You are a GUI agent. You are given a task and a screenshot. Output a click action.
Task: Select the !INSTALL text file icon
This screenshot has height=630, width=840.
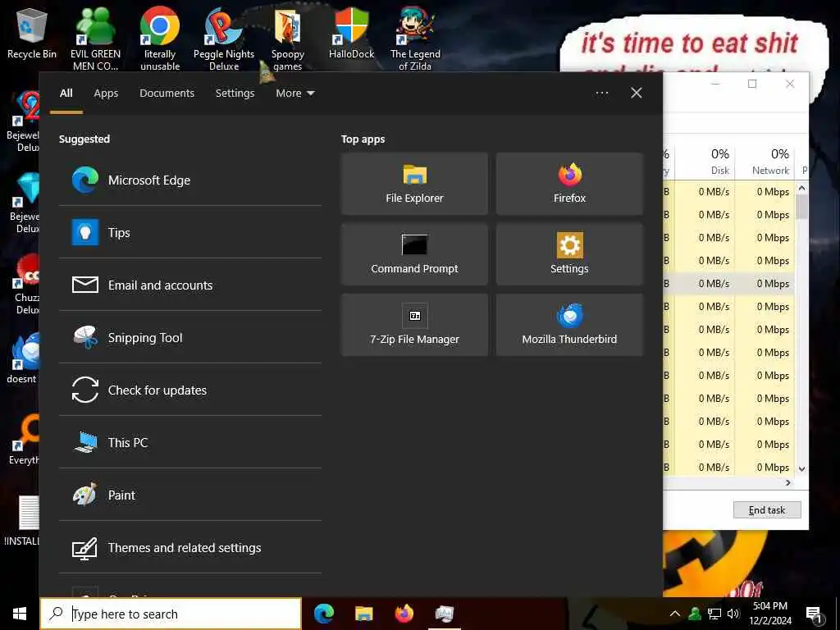click(x=22, y=521)
